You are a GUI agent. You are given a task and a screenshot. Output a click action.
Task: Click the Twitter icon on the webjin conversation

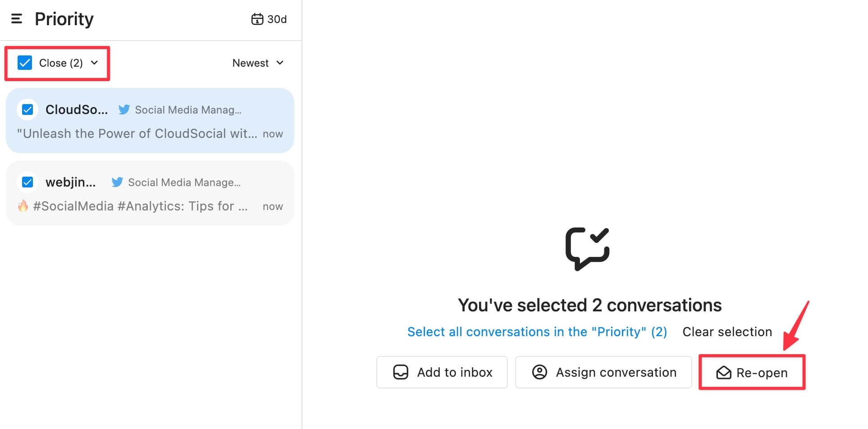117,182
